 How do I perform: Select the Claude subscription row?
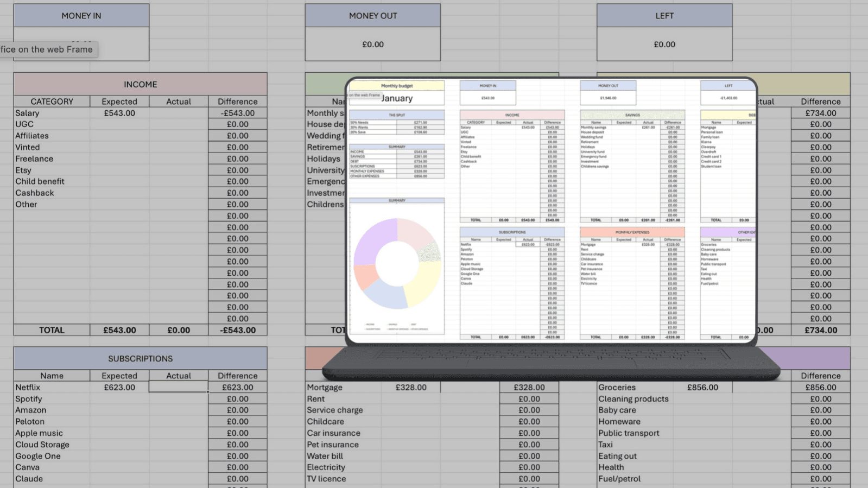(29, 479)
